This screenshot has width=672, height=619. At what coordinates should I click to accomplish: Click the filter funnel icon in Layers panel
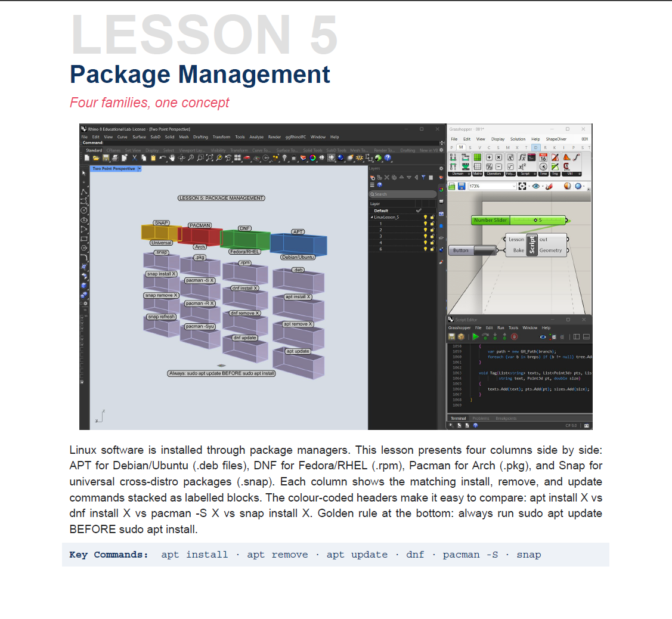tap(423, 178)
